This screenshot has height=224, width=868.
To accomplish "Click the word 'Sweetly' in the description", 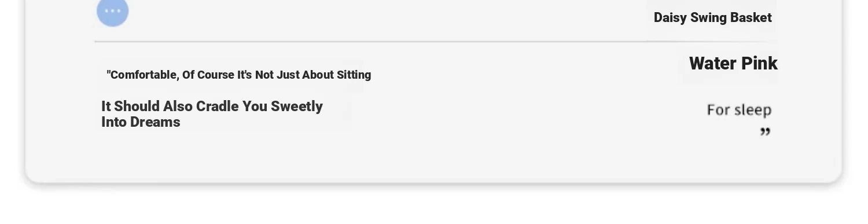I will pos(297,107).
